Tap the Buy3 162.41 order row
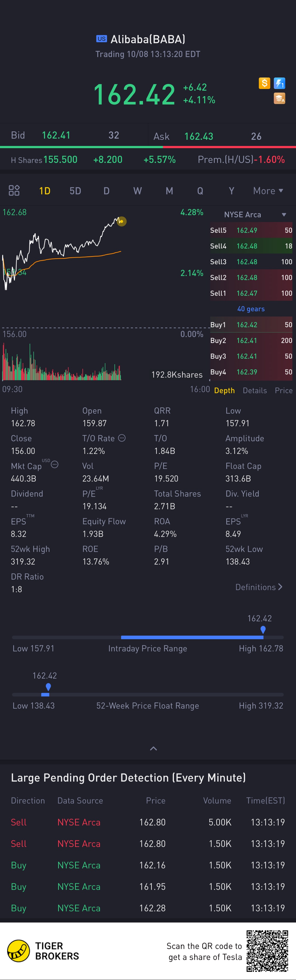The width and height of the screenshot is (296, 980). click(251, 356)
